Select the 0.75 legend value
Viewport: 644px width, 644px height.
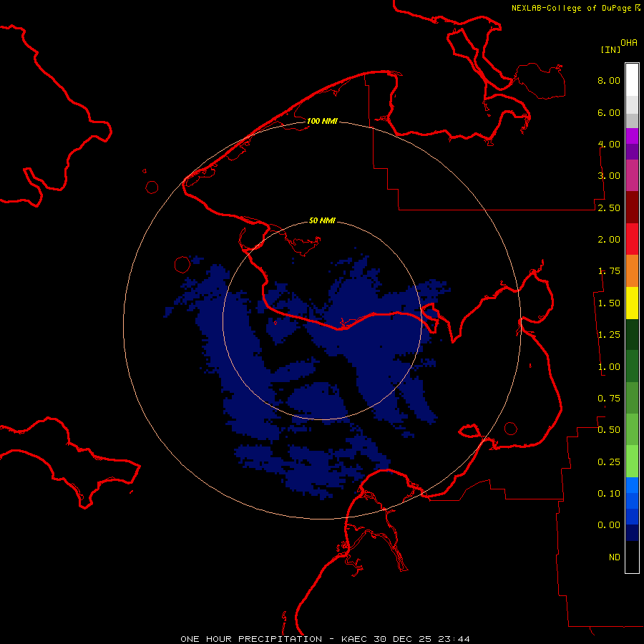609,399
